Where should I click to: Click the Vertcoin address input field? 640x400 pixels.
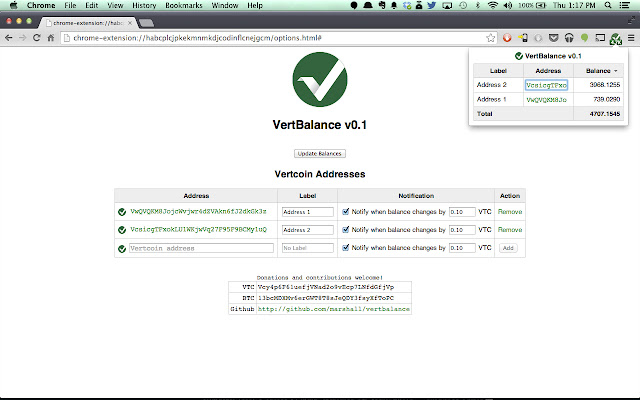coord(201,248)
